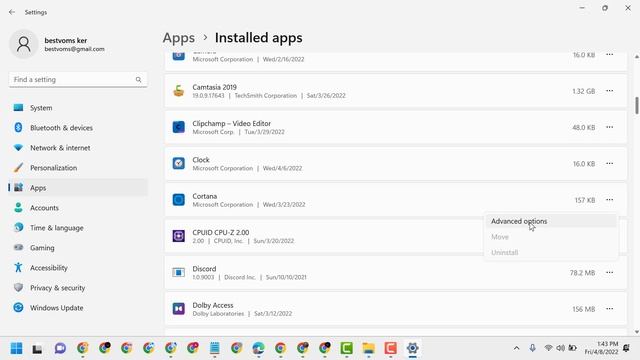
Task: Open Time & language settings
Action: tap(78, 228)
